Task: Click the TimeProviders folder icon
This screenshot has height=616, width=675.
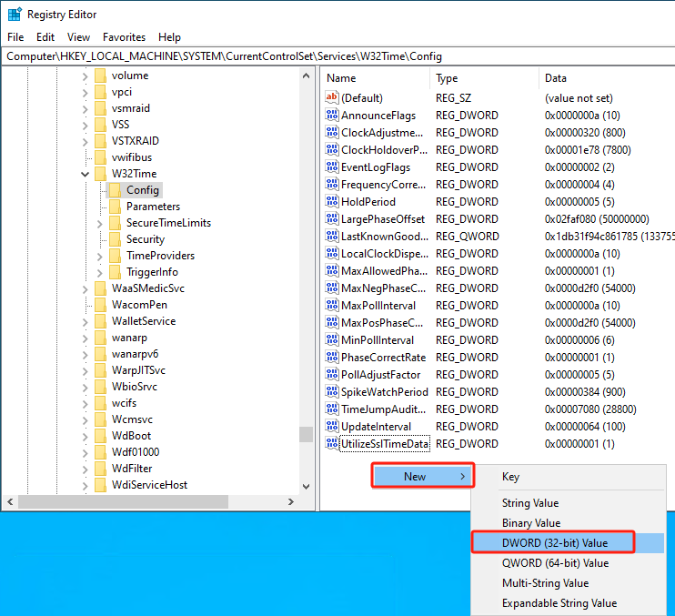Action: (116, 256)
